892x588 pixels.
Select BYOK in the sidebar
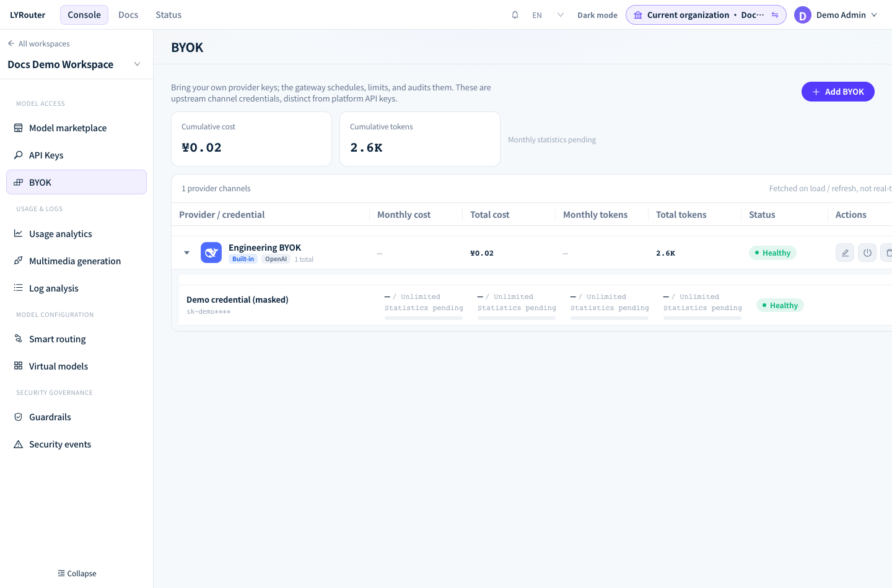point(77,182)
